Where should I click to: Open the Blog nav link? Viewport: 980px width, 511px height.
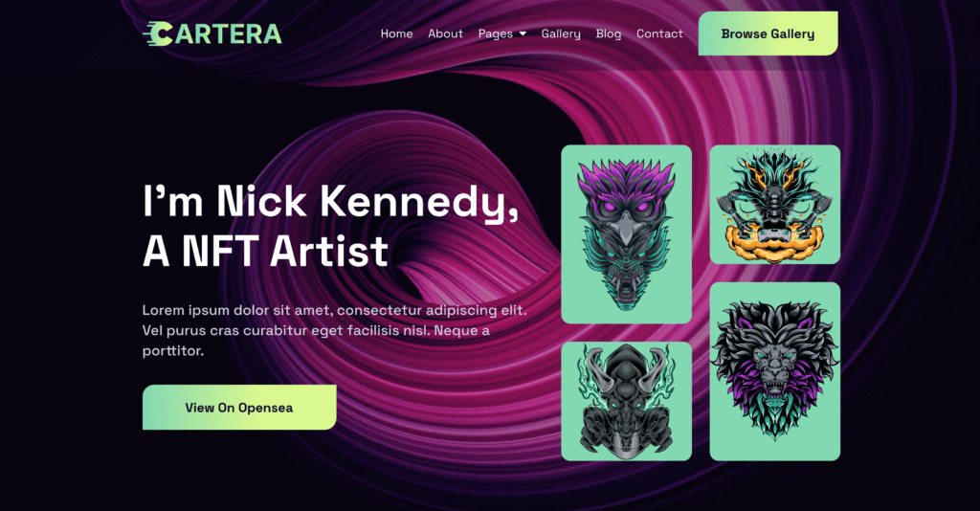[608, 33]
